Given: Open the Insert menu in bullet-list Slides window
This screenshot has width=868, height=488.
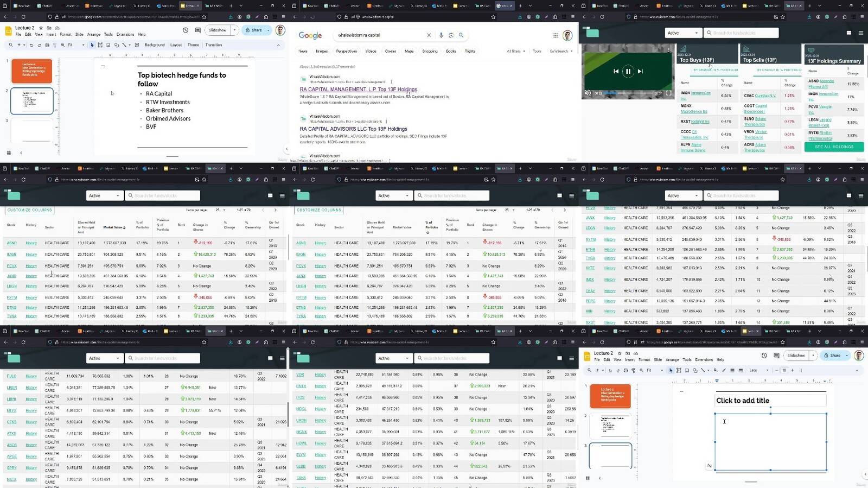Looking at the screenshot, I should pos(51,34).
